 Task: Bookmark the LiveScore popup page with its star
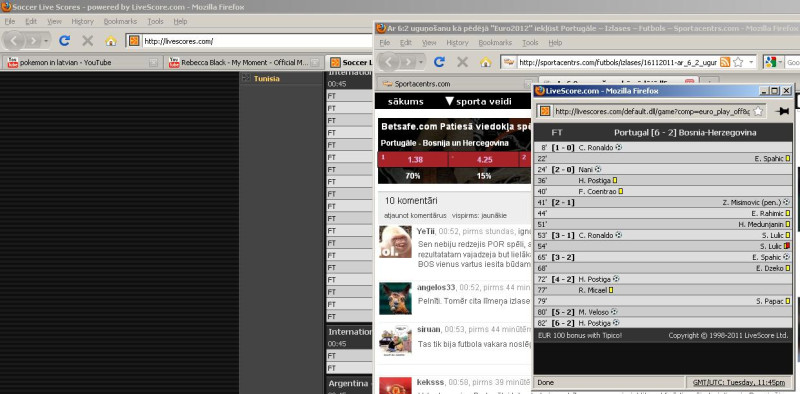758,111
